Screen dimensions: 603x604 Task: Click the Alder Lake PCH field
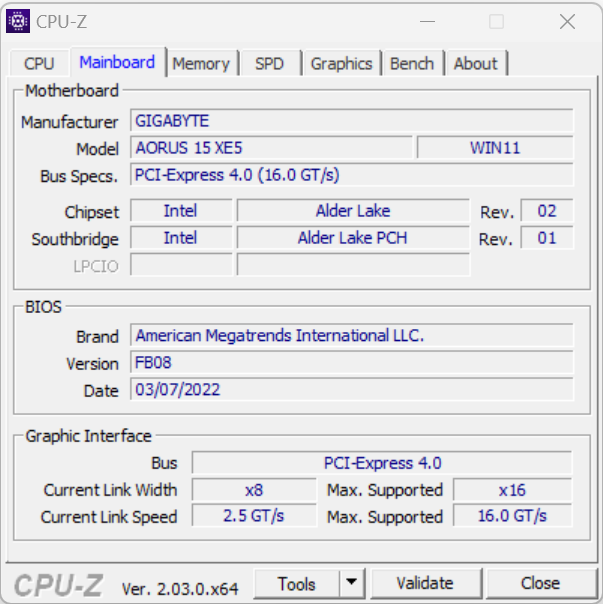tap(353, 237)
